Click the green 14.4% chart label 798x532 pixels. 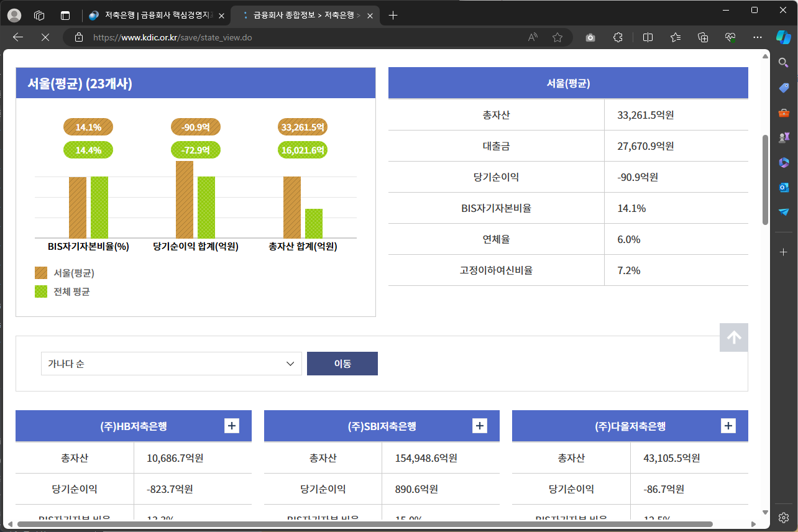click(x=88, y=150)
